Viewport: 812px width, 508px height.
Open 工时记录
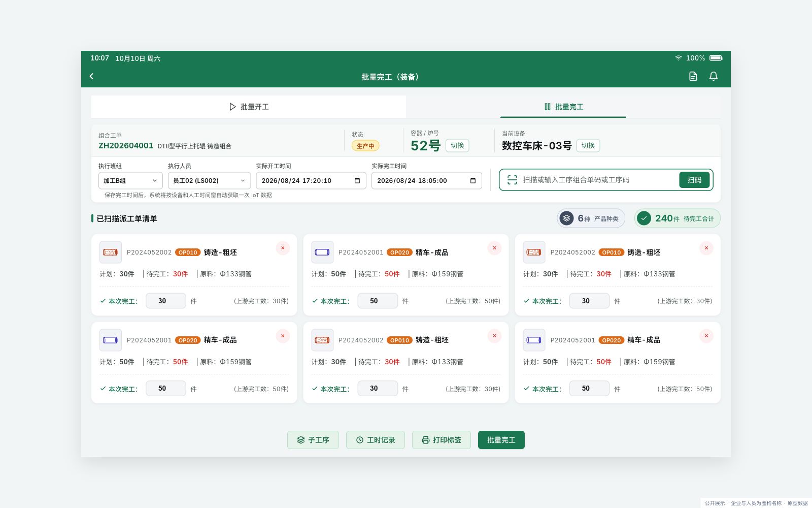[x=376, y=440]
